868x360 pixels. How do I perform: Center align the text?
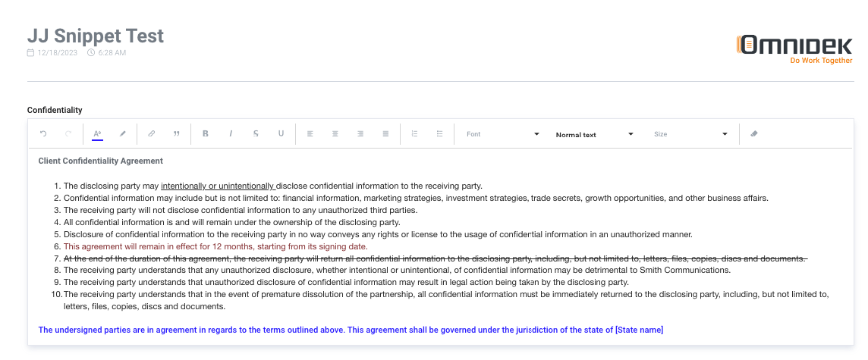coord(335,134)
